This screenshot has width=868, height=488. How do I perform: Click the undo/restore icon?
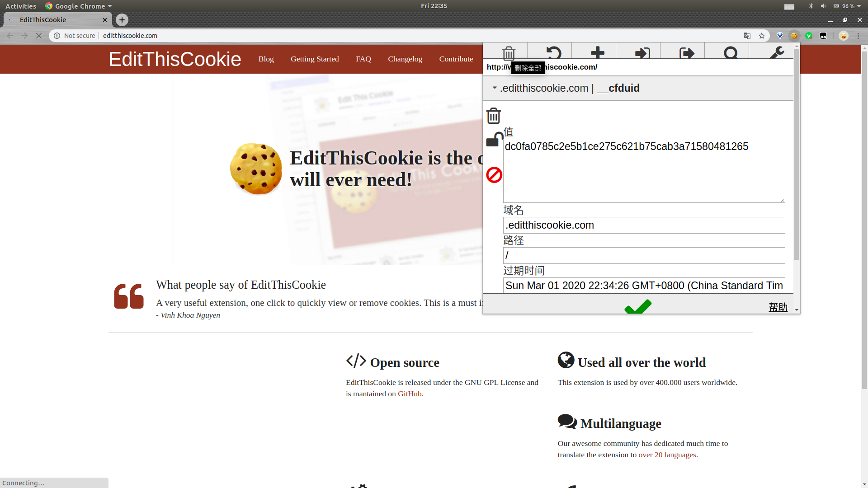pos(552,53)
